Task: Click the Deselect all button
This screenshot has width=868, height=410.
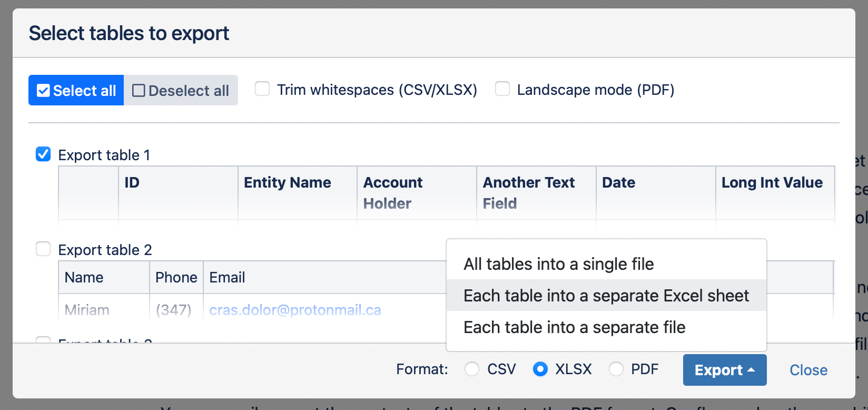Action: coord(181,90)
